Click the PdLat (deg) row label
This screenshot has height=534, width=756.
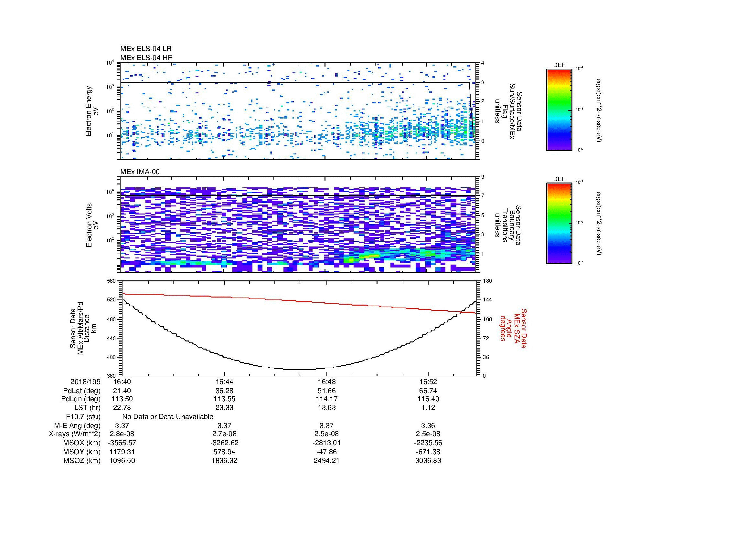coord(82,391)
